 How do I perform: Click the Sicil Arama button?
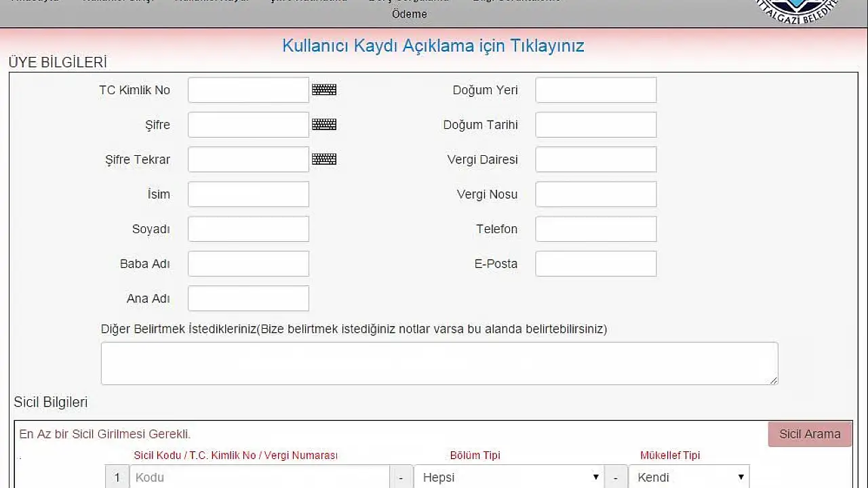[810, 434]
